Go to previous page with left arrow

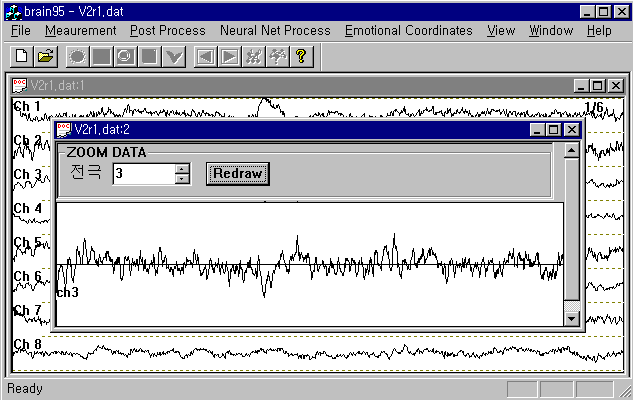[x=205, y=57]
